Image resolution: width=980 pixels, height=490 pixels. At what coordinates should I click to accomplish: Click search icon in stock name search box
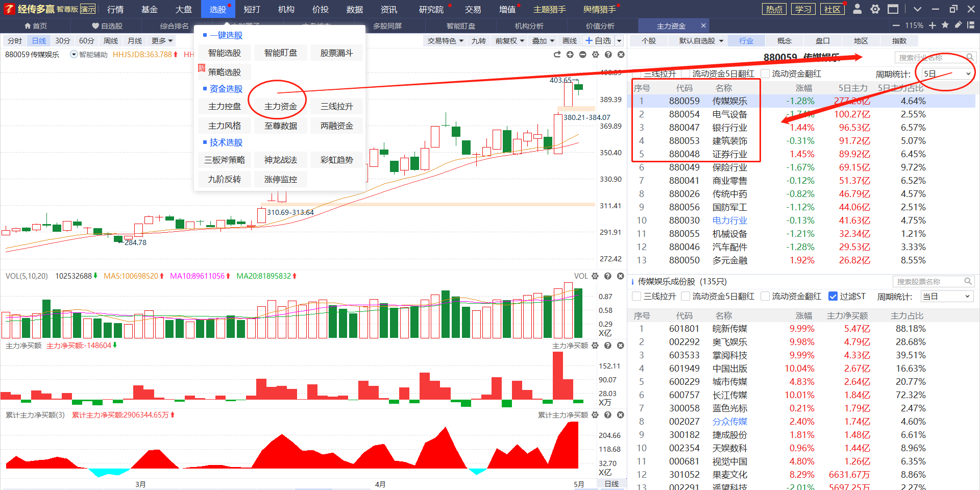968,281
